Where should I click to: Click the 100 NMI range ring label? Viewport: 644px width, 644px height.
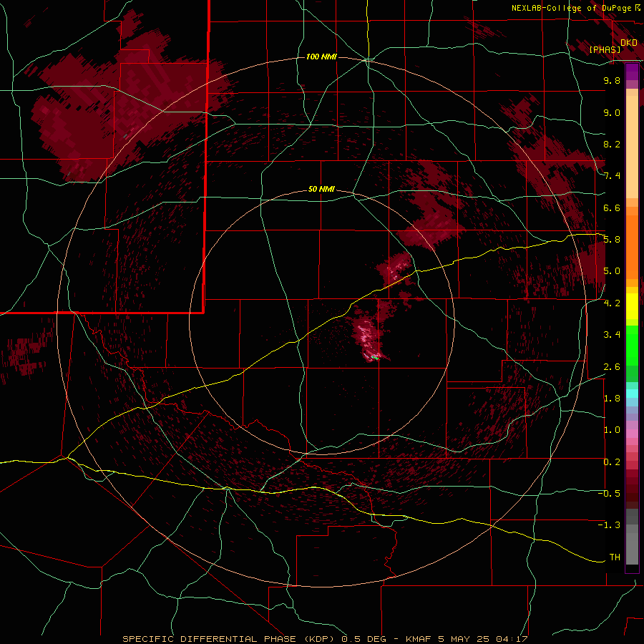click(x=321, y=57)
